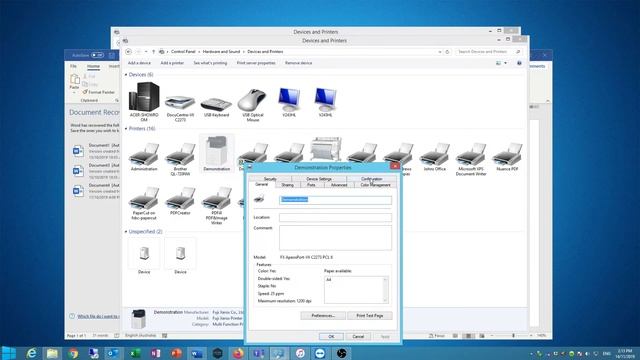Click the refresh button beside the address bar
Screen dimensions: 640x360
[x=447, y=52]
